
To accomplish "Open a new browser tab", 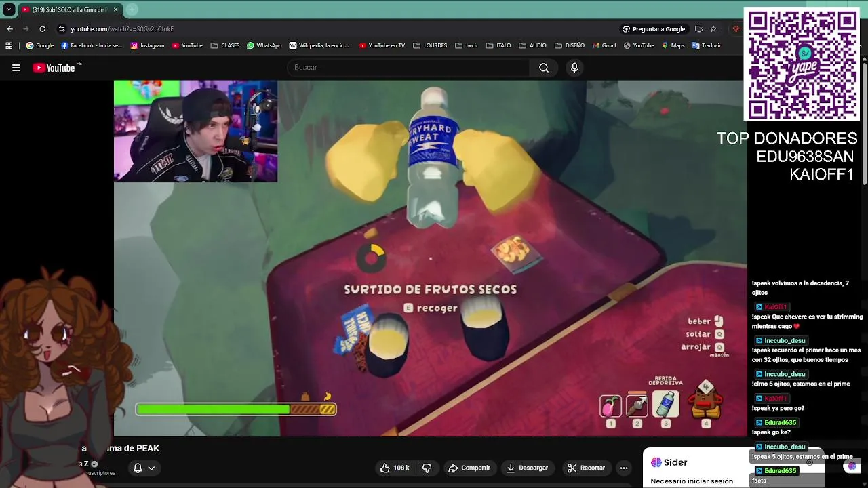I will [132, 9].
